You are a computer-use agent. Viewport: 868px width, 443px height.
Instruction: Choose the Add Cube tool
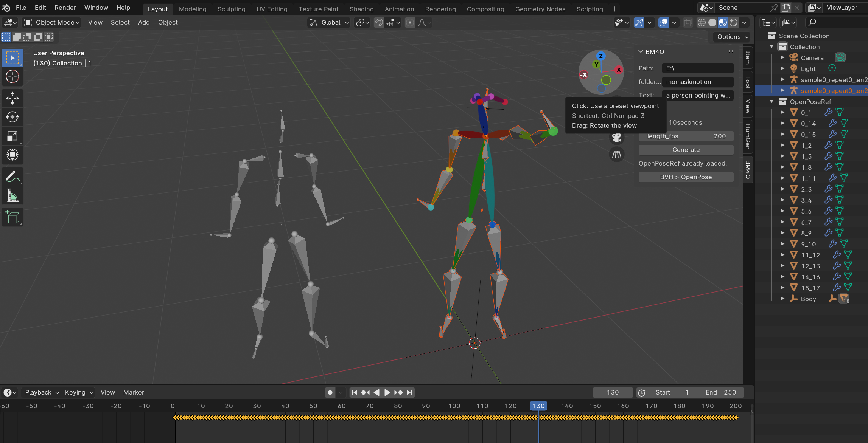pyautogui.click(x=12, y=217)
